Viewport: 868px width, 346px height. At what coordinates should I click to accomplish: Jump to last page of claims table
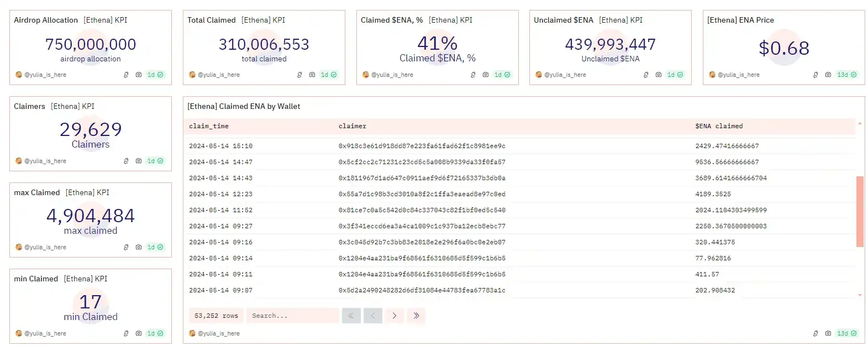tap(416, 316)
